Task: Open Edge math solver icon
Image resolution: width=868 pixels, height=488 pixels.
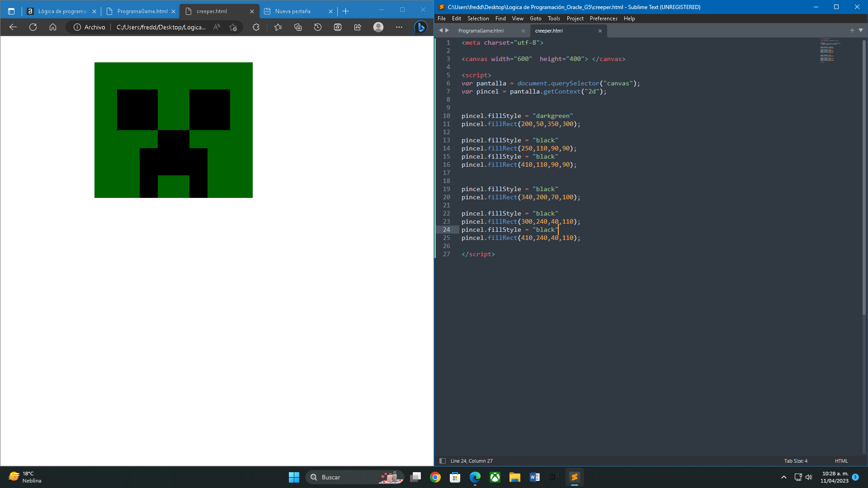Action: point(338,27)
